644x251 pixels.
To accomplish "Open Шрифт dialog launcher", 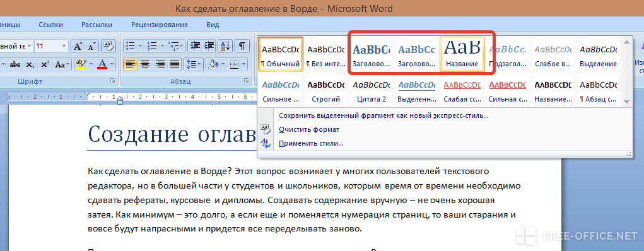I will pyautogui.click(x=113, y=81).
